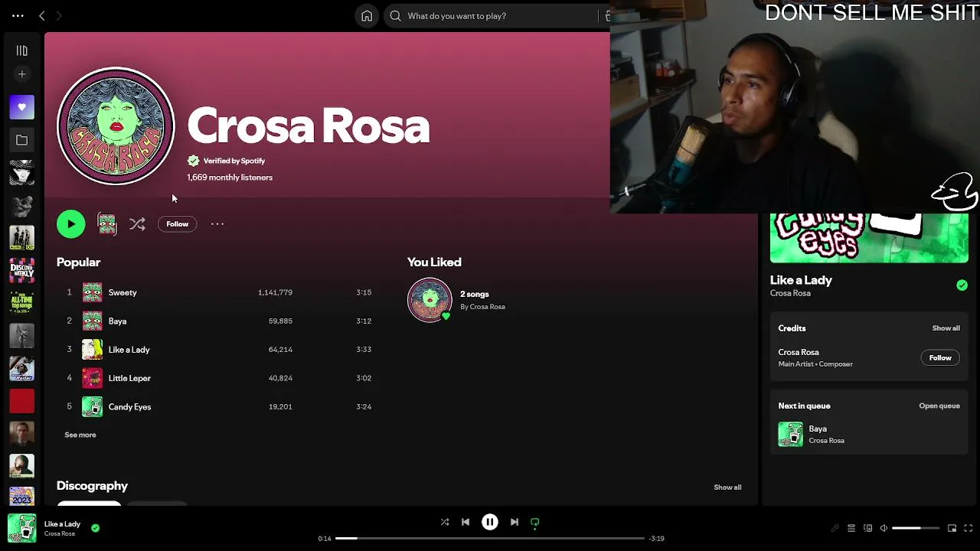The width and height of the screenshot is (980, 551).
Task: Open the Discover Weekly playlist
Action: 21,270
